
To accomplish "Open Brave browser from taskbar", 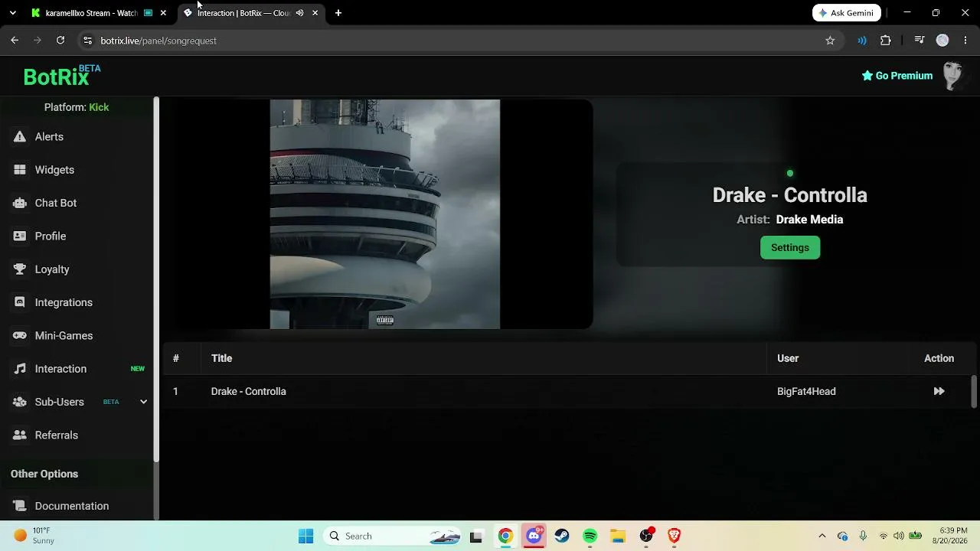I will click(675, 536).
